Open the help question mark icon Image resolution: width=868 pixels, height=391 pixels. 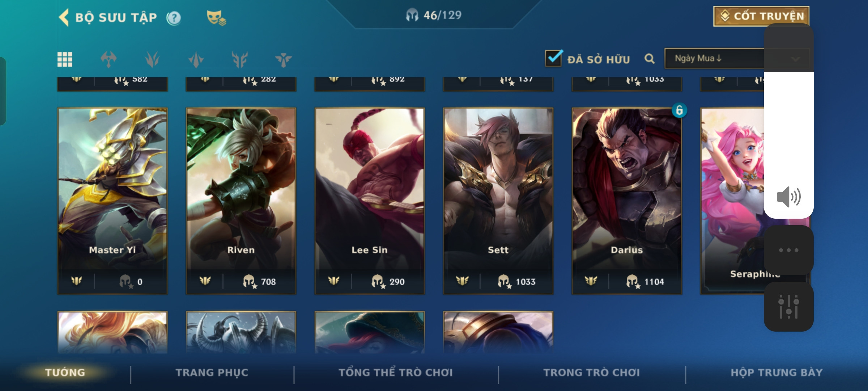(174, 18)
